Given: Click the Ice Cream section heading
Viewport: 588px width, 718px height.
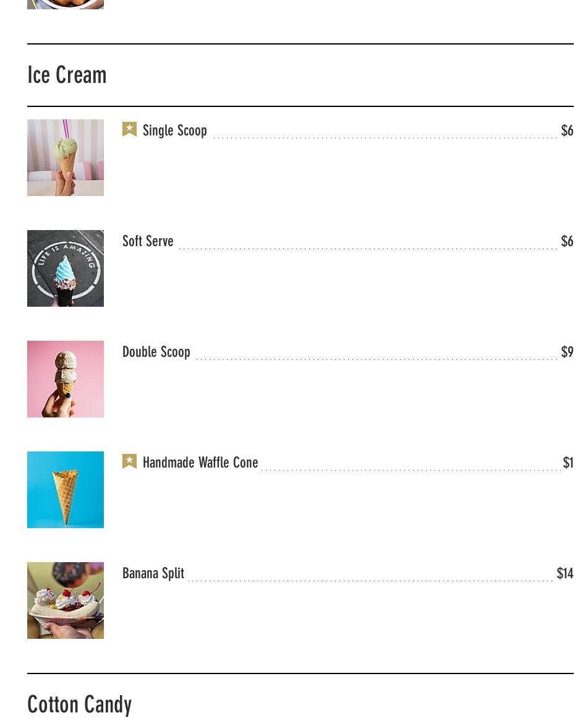Looking at the screenshot, I should click(x=67, y=75).
